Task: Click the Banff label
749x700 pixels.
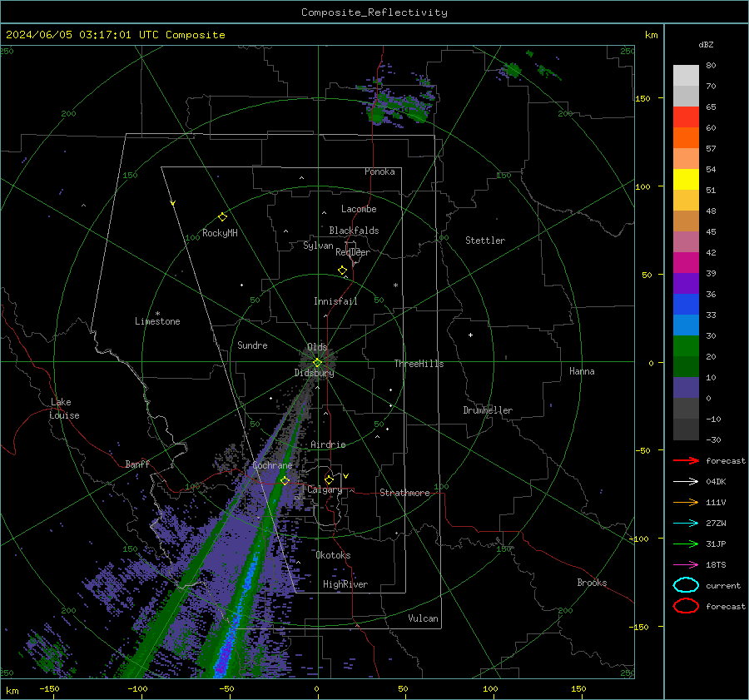Action: click(137, 464)
